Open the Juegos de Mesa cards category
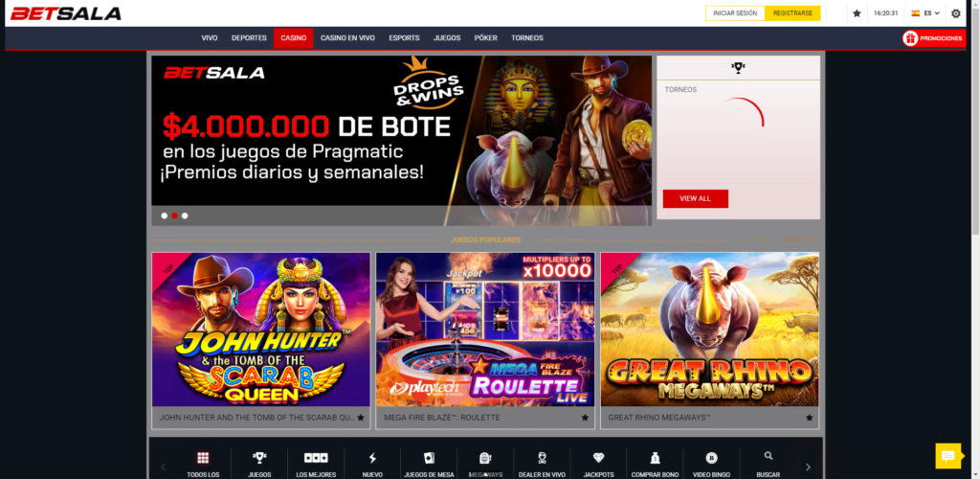 point(429,464)
